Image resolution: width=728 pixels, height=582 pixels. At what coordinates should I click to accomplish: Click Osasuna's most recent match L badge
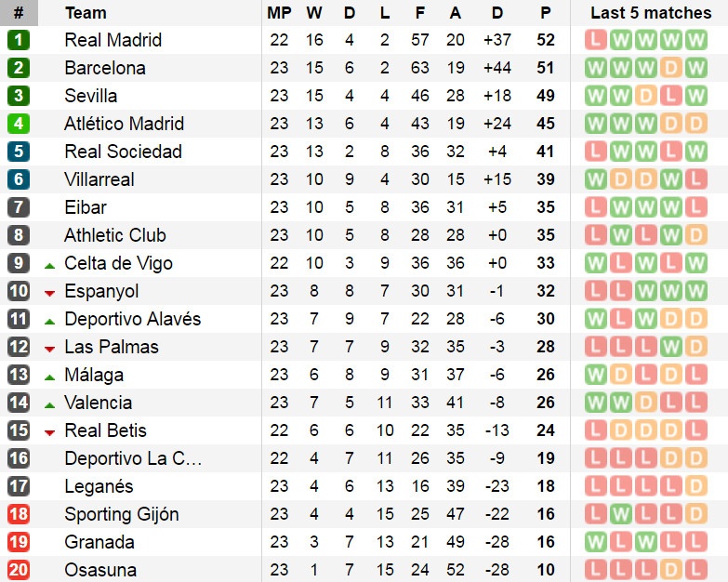point(696,570)
